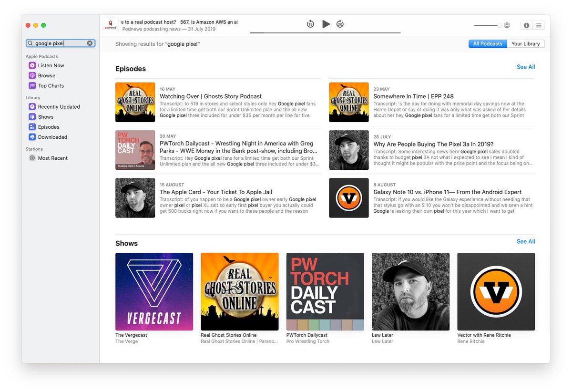Open the Up Next list icon
This screenshot has height=392, width=572.
point(539,26)
